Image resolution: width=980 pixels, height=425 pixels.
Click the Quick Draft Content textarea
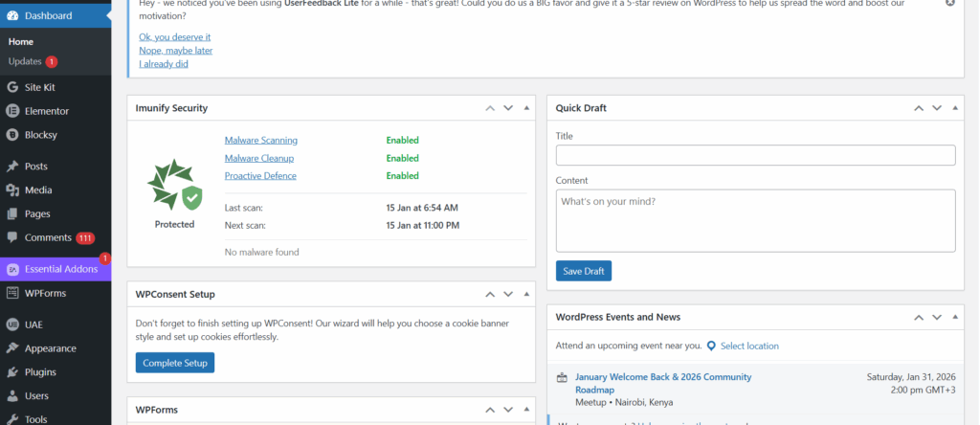tap(756, 220)
